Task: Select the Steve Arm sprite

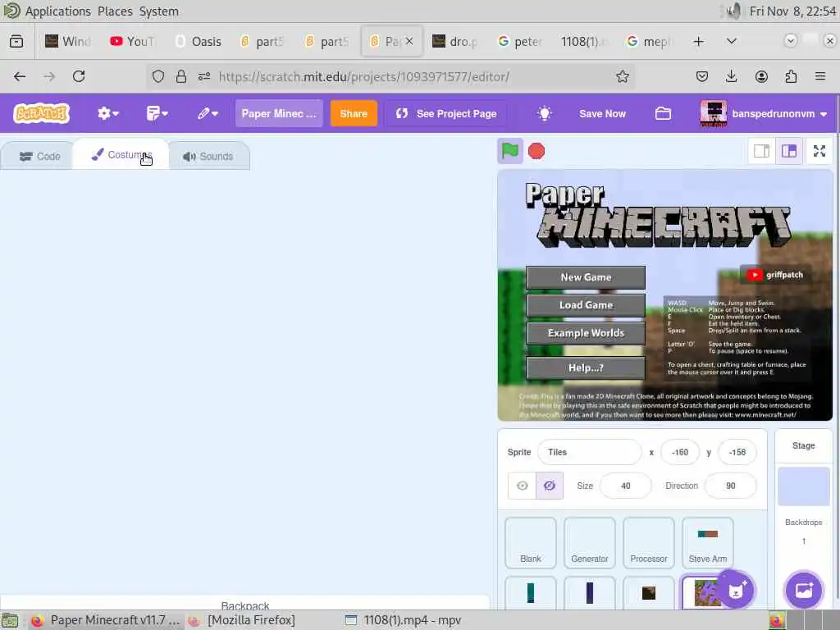Action: click(708, 543)
